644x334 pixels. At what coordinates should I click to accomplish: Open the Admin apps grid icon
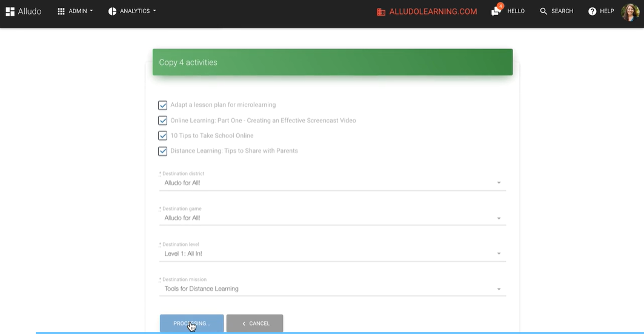tap(61, 12)
